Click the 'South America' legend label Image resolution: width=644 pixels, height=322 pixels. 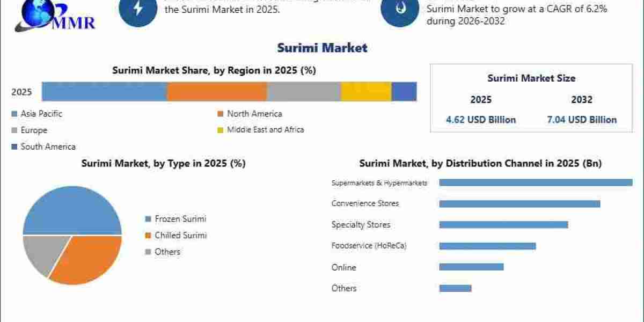[48, 147]
